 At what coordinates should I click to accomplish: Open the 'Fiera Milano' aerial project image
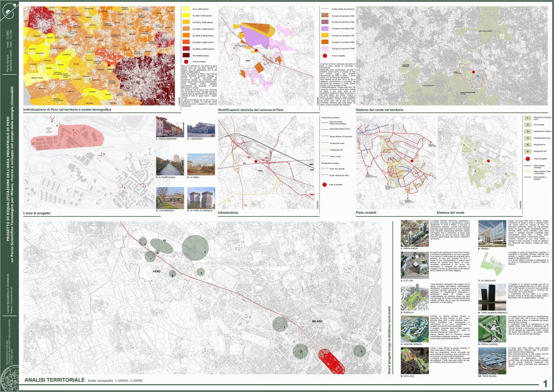[492, 361]
